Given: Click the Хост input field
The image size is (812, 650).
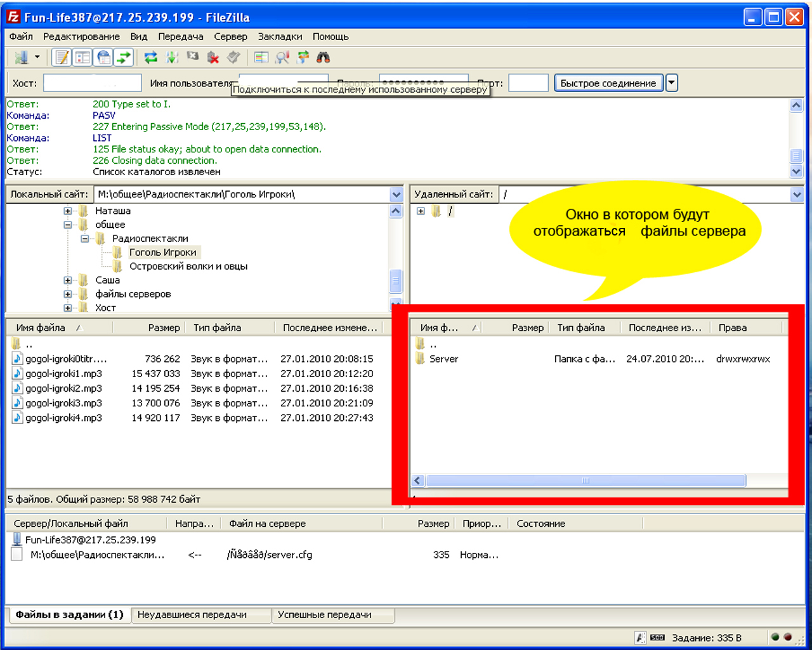Looking at the screenshot, I should [93, 83].
